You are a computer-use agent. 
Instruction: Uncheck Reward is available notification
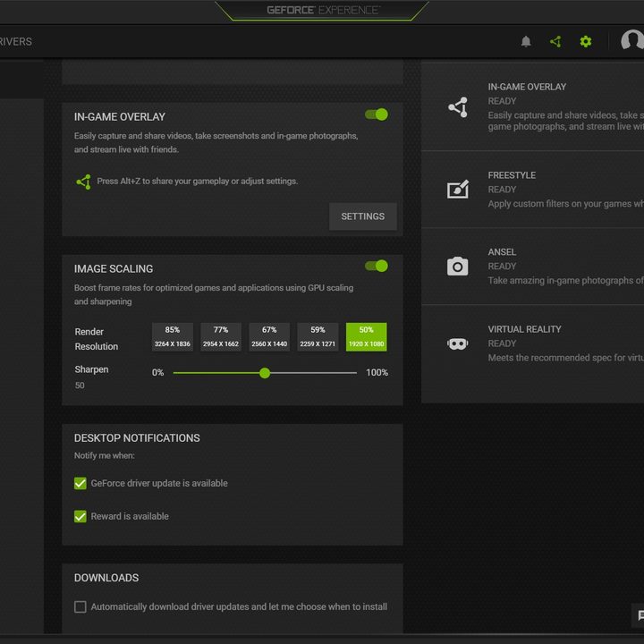point(80,516)
